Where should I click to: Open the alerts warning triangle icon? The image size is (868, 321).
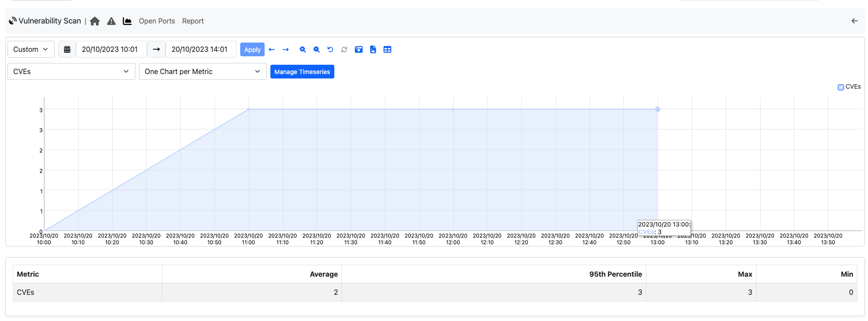point(111,21)
